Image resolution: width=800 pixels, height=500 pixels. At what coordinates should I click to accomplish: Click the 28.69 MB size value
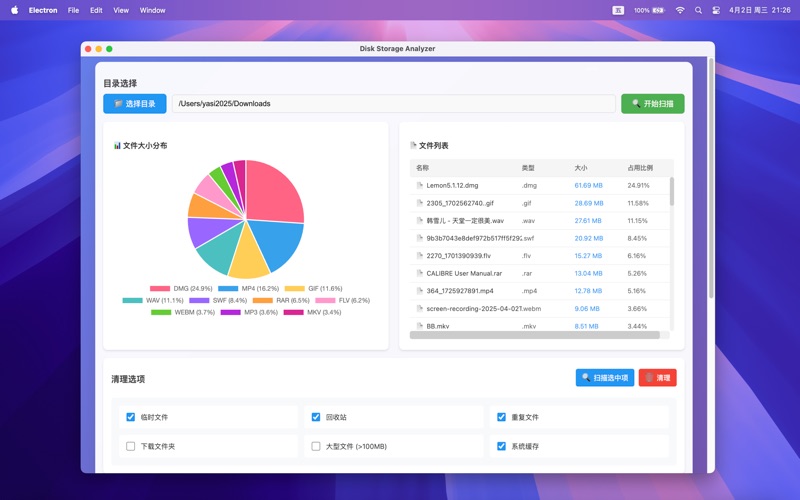[x=589, y=203]
